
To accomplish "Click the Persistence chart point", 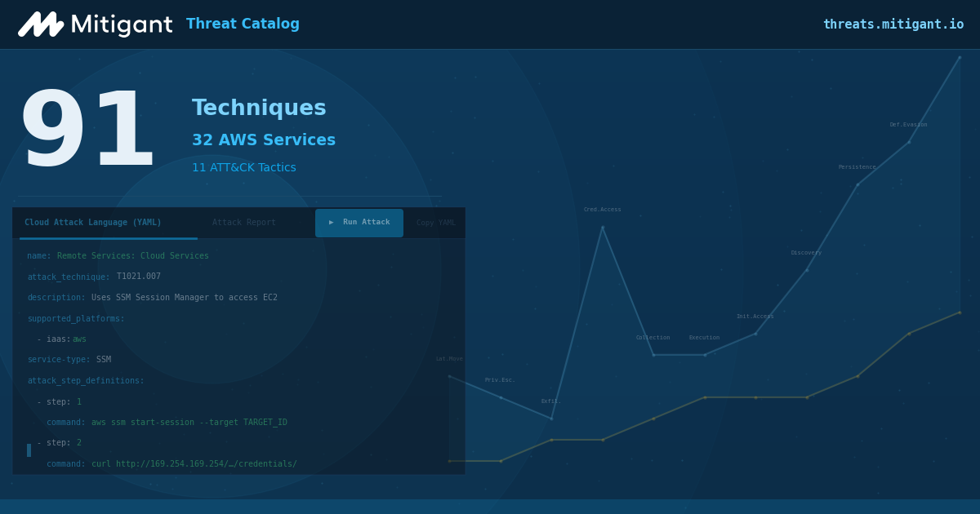I will (857, 184).
